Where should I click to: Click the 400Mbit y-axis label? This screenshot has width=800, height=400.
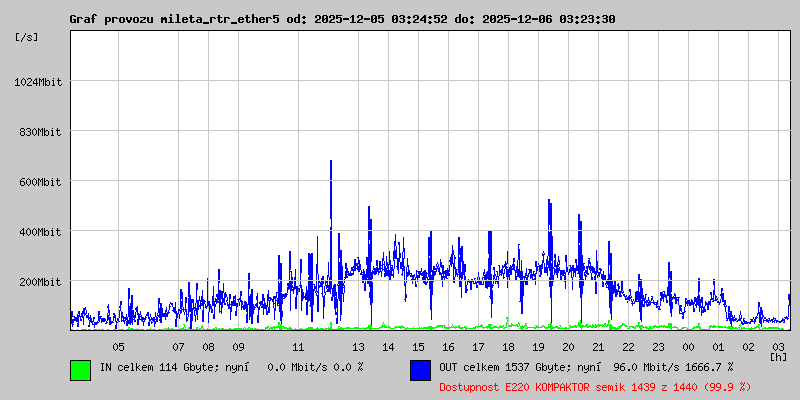coord(39,232)
